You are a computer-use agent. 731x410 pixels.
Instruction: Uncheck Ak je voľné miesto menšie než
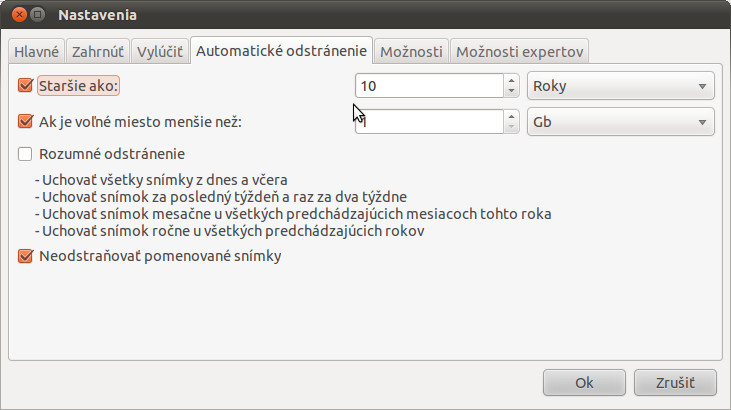(x=26, y=122)
